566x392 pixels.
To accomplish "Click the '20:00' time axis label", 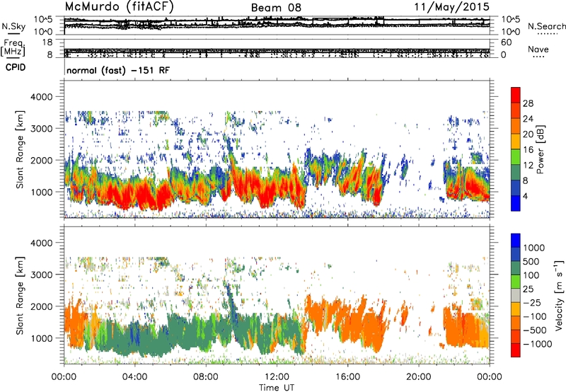I will click(419, 377).
